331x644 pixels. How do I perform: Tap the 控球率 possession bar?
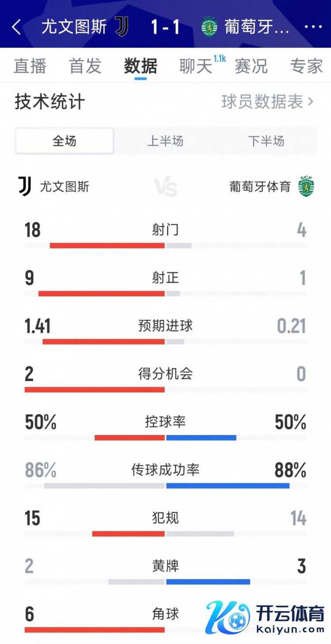click(165, 438)
